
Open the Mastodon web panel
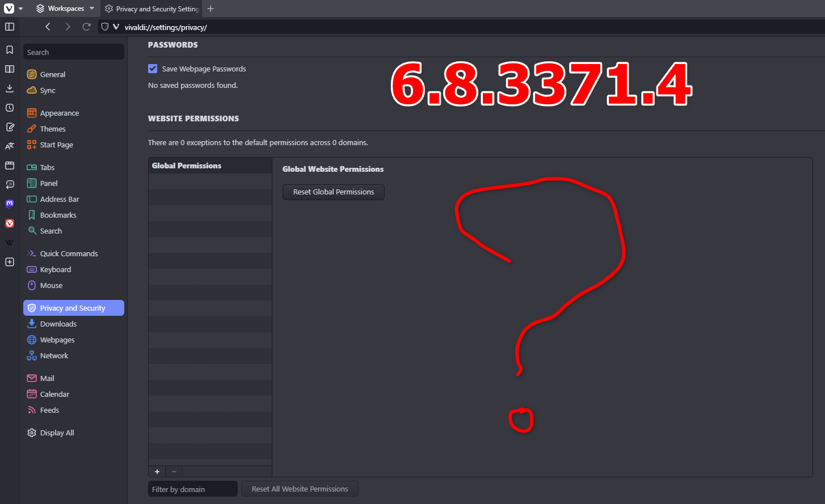[x=10, y=204]
